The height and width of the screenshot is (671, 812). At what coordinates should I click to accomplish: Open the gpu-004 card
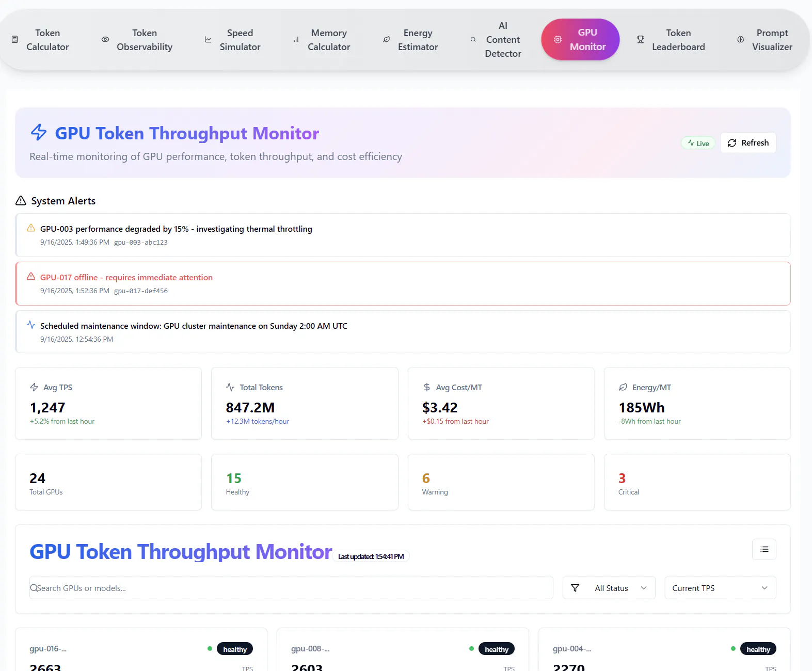click(x=665, y=650)
